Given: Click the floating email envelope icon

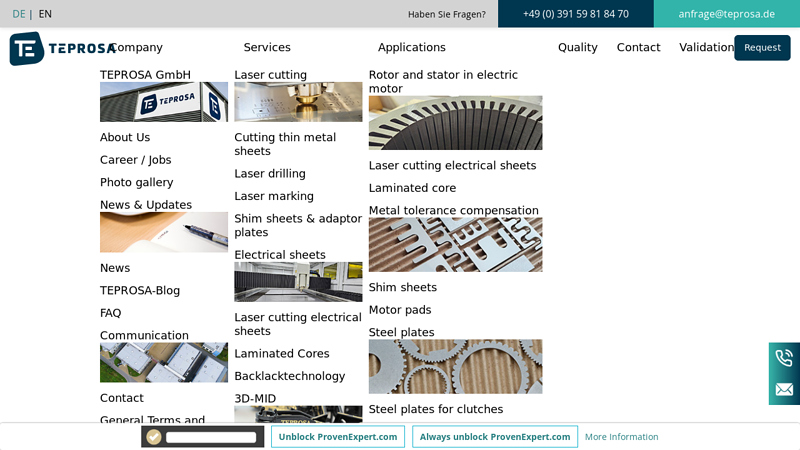Looking at the screenshot, I should [x=784, y=390].
